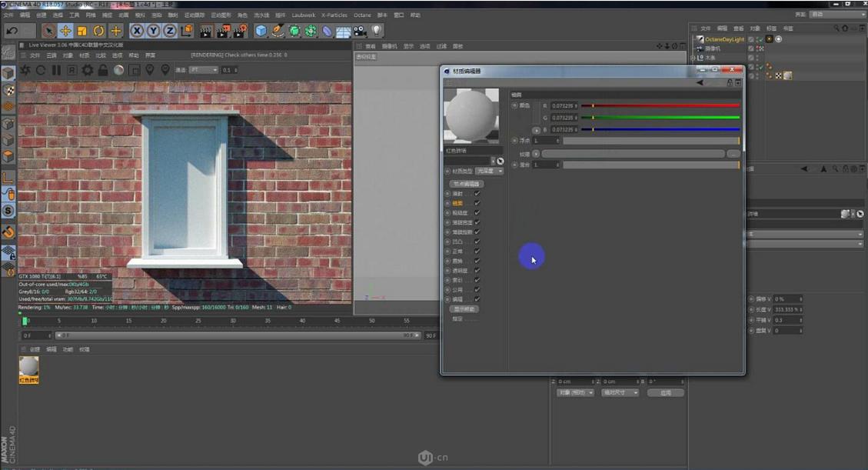Pick focus with the pin icon
The height and width of the screenshot is (470, 868).
149,69
